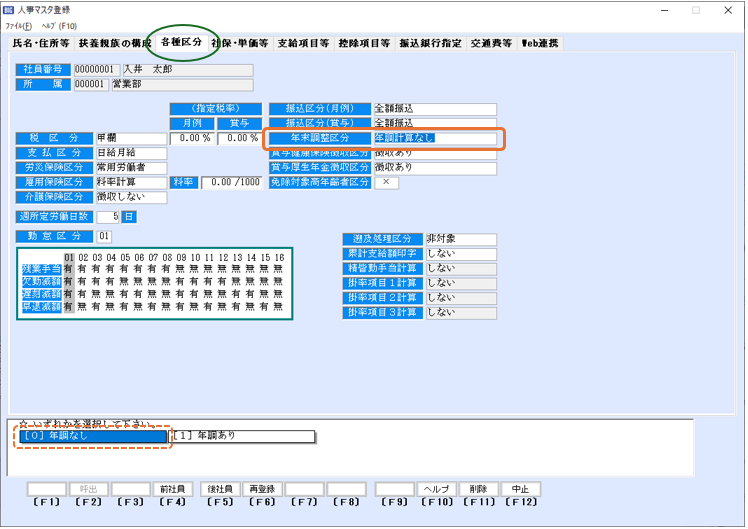Image resolution: width=748 pixels, height=529 pixels.
Task: Click the 料率 0.00 /1000 field
Action: [231, 183]
